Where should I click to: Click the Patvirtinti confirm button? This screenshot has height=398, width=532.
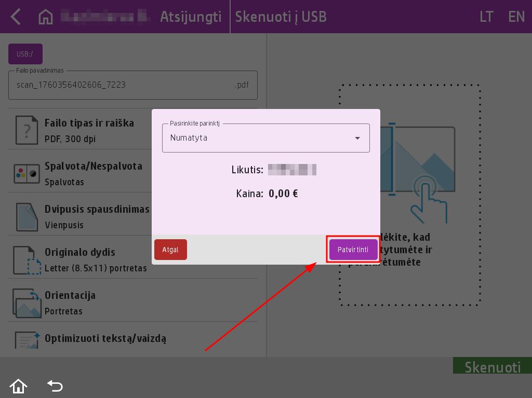[x=353, y=250]
